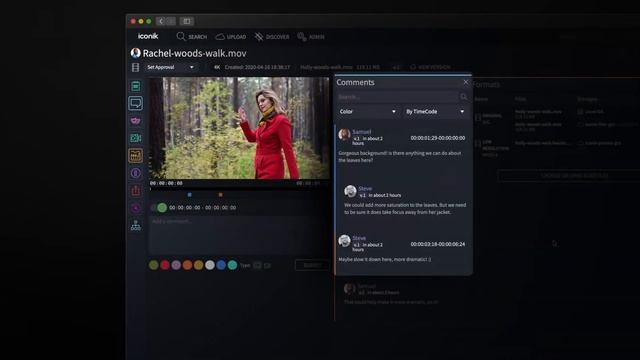Screen dimensions: 640x360
Task: Click the New Version button
Action: 430,67
